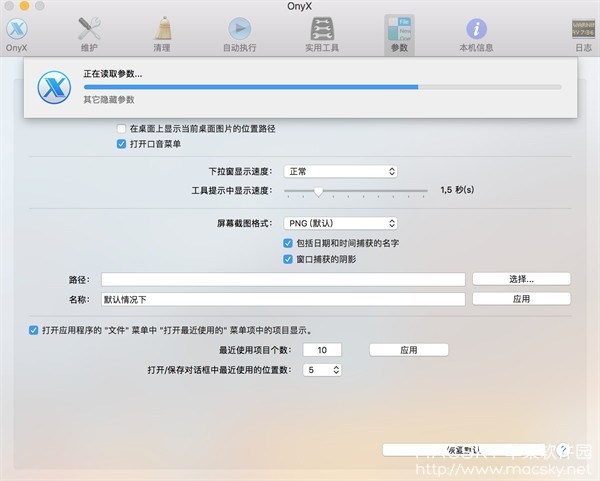Toggle 窗口捕获的阴影 checkbox

288,259
